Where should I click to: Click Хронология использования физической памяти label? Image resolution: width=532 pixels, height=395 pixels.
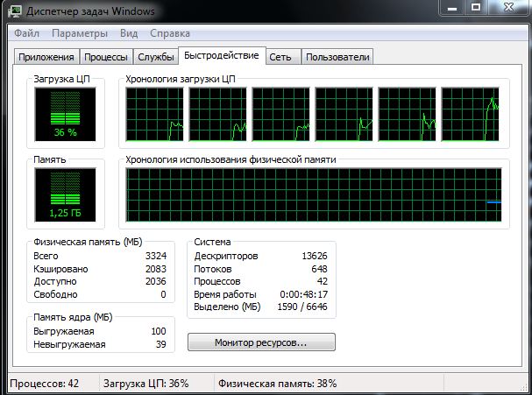click(x=231, y=159)
